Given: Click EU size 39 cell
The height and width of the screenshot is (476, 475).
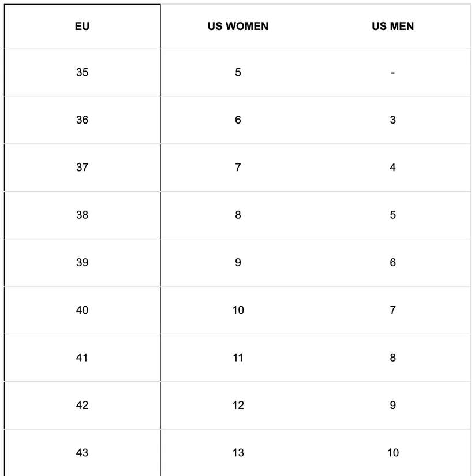Looking at the screenshot, I should tap(82, 263).
